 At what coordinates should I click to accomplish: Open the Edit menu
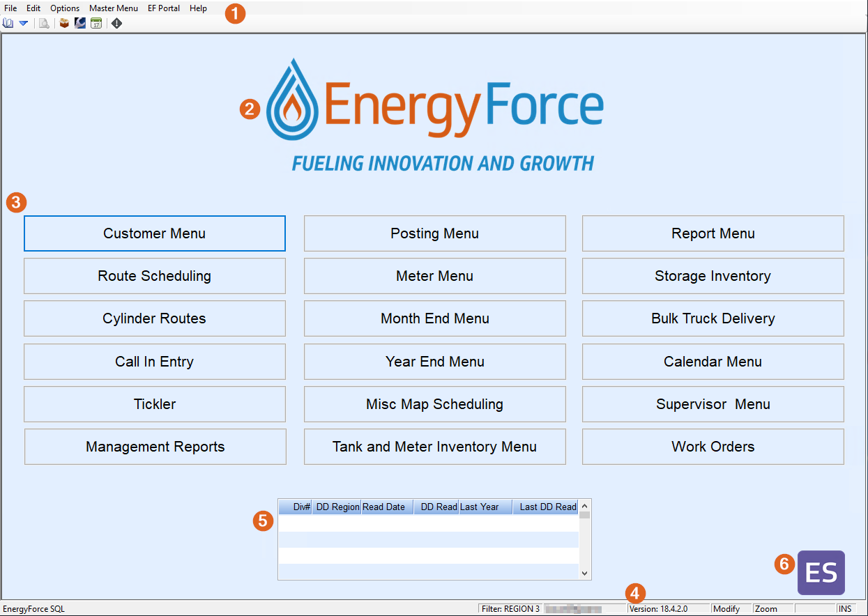point(33,8)
